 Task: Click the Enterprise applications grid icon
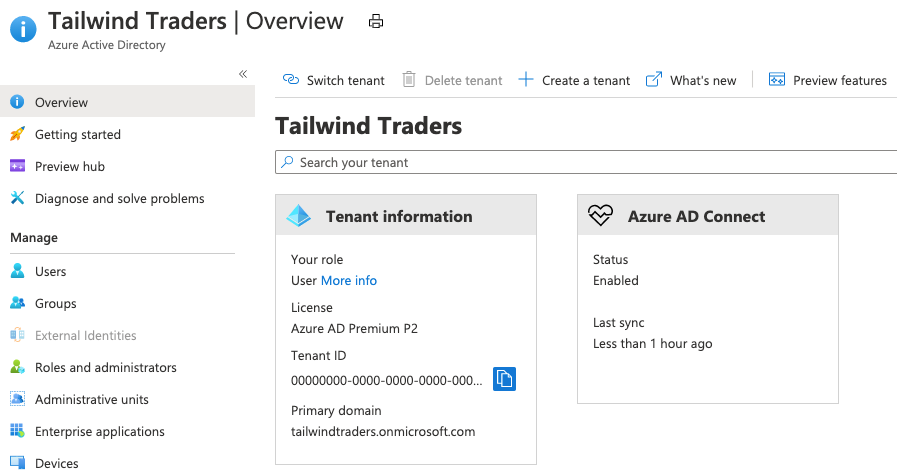pos(17,431)
